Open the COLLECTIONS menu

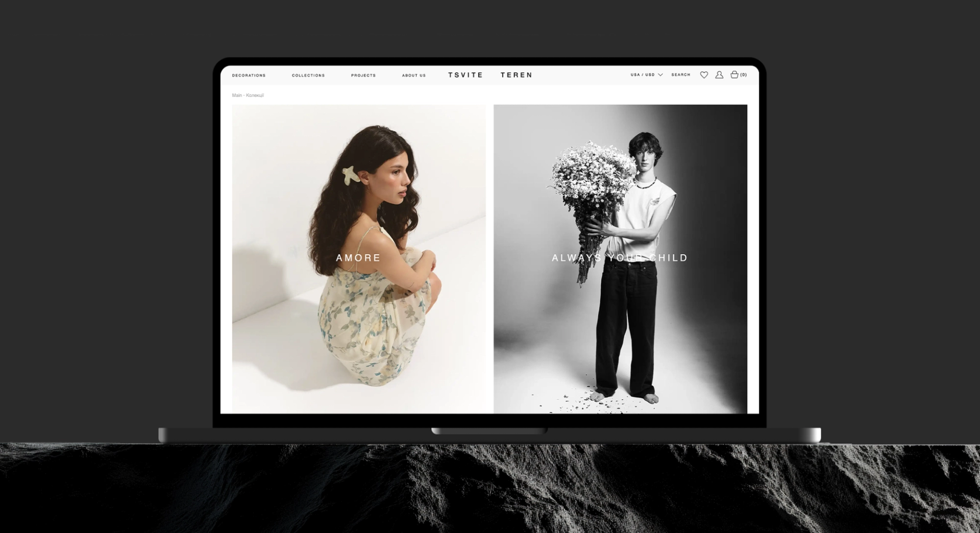(x=308, y=76)
